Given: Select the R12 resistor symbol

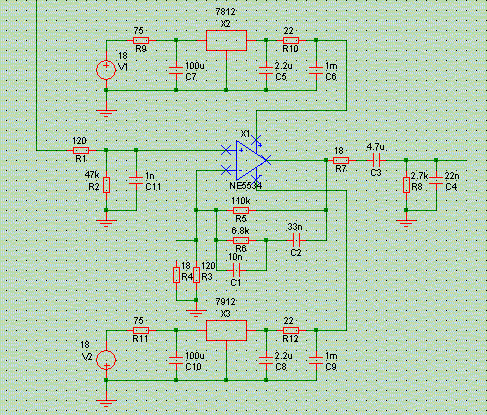Looking at the screenshot, I should point(291,330).
